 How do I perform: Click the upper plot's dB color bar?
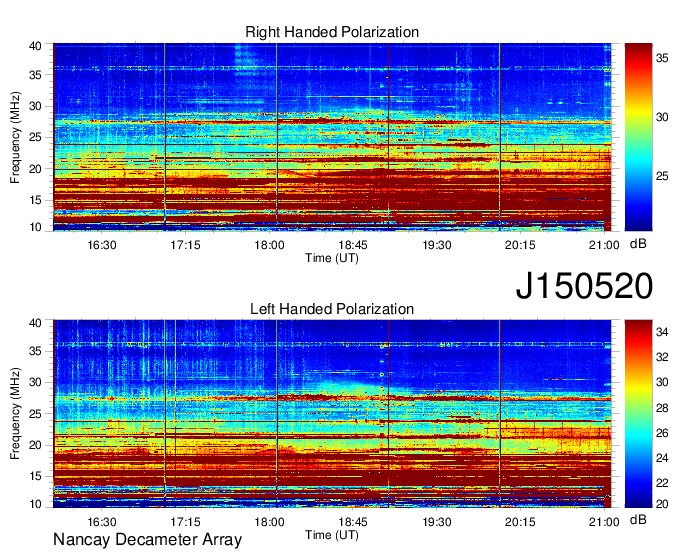[638, 137]
